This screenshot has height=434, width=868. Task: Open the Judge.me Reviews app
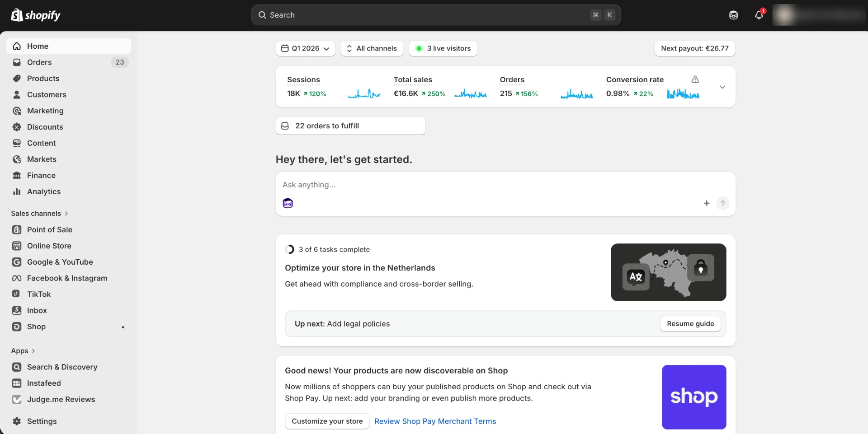point(69,400)
